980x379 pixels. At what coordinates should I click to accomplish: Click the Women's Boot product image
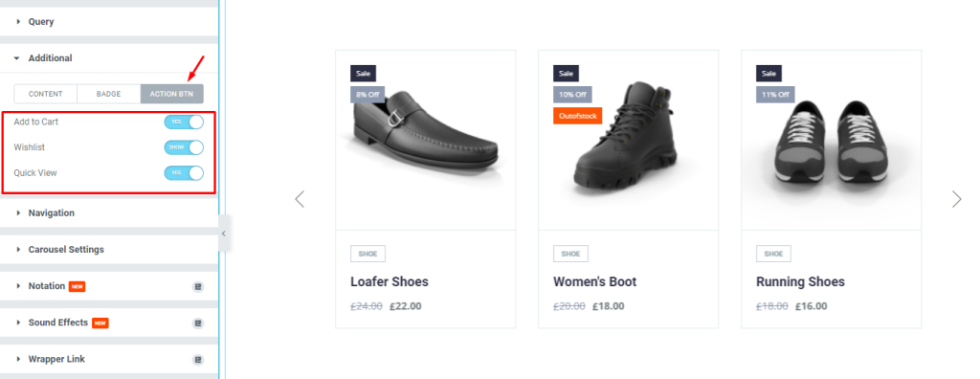(628, 140)
